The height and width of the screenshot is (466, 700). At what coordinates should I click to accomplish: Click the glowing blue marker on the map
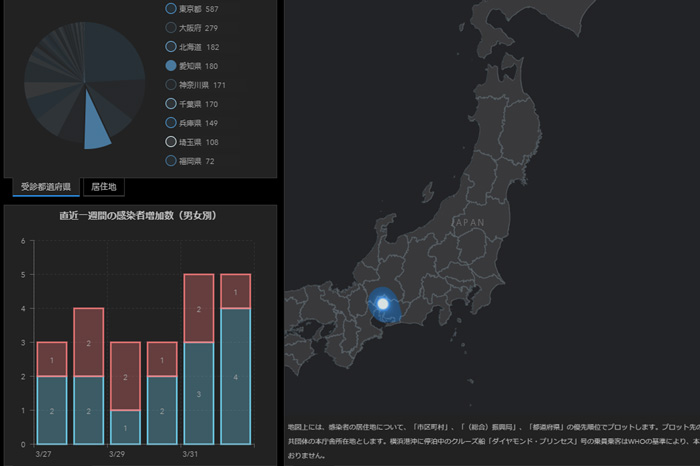click(x=382, y=302)
